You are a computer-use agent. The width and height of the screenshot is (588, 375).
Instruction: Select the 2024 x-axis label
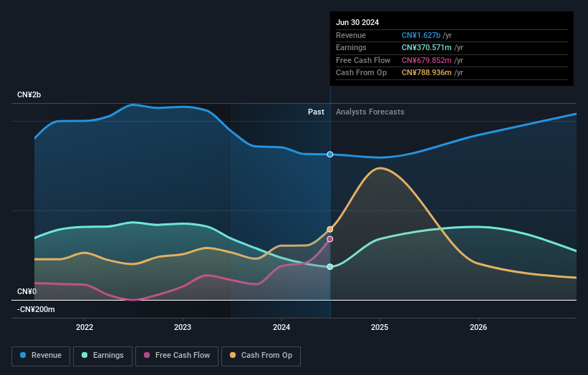[281, 327]
